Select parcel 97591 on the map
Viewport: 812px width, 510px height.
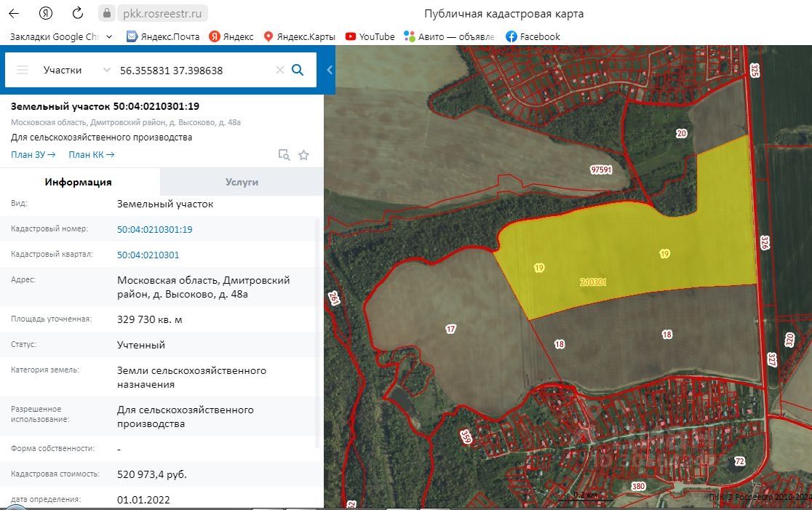(x=601, y=170)
